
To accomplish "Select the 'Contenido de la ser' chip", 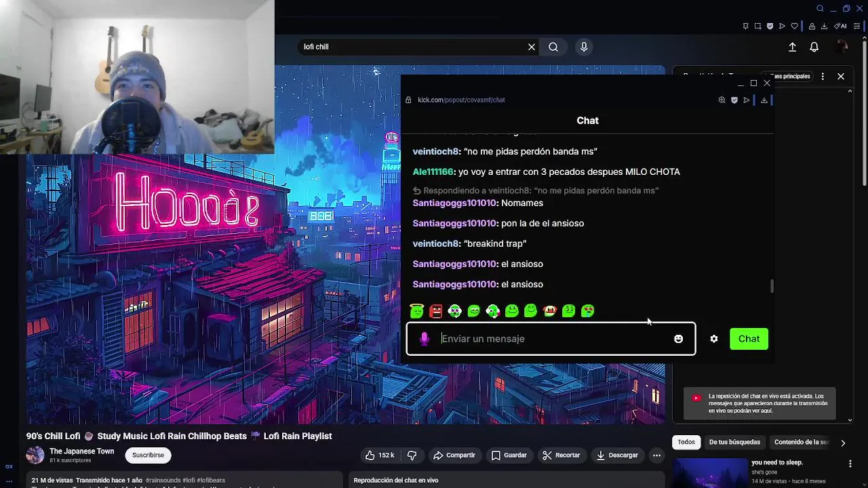I will point(801,442).
